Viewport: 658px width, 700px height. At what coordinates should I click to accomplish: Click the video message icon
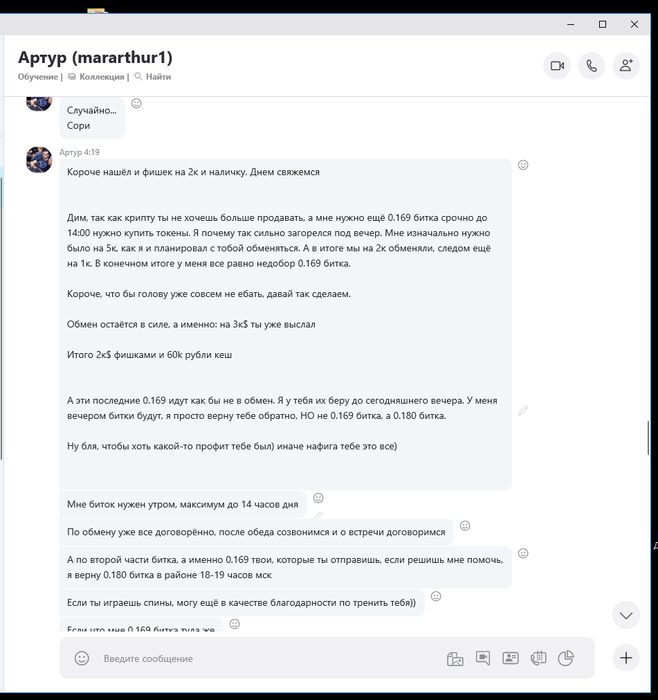[483, 658]
